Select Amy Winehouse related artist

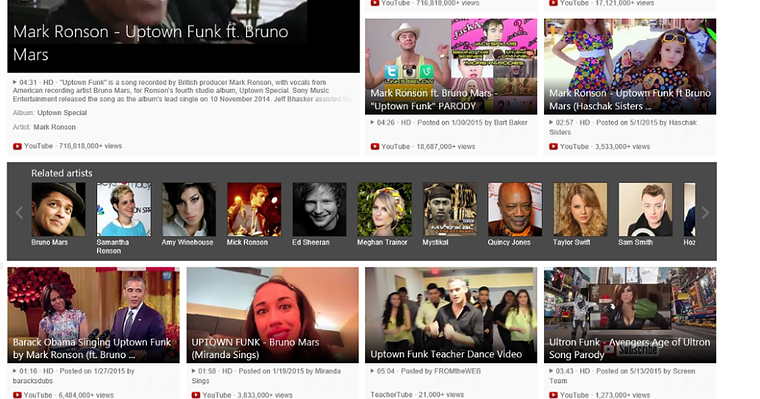[x=189, y=209]
